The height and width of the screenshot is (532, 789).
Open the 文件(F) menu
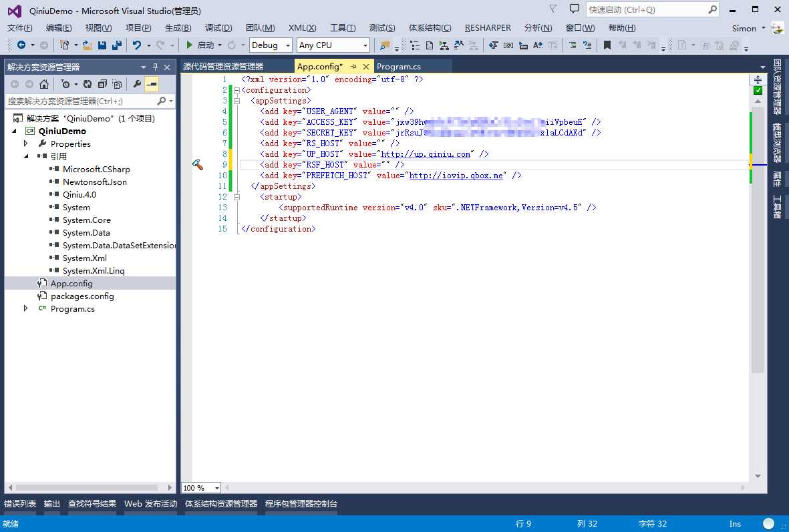click(x=19, y=28)
